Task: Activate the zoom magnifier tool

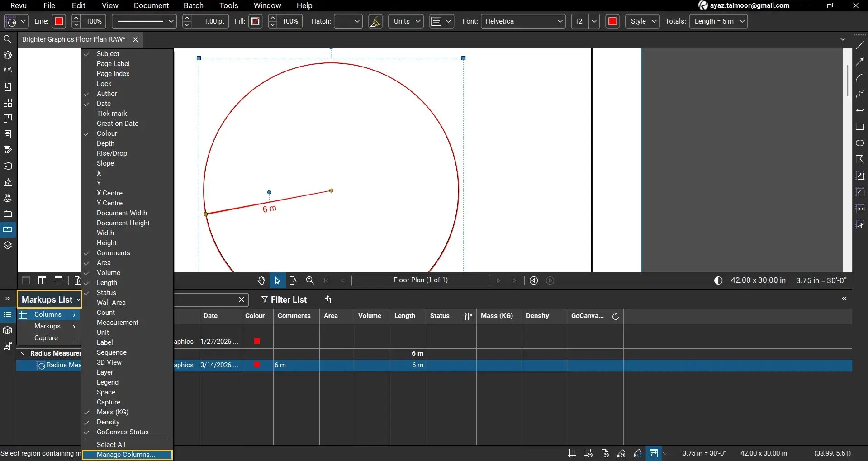Action: point(310,280)
